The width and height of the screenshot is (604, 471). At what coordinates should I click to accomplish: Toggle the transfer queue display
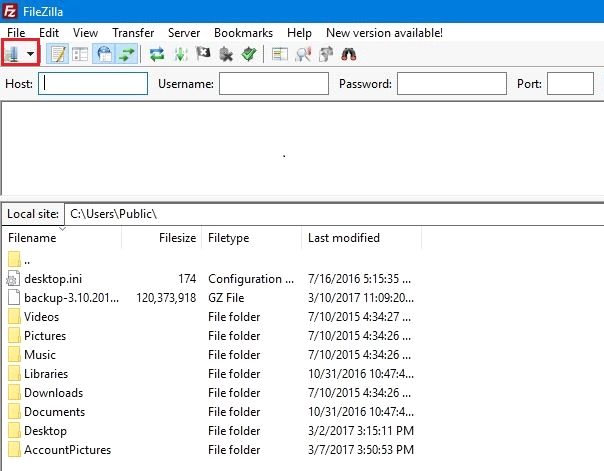[x=127, y=54]
